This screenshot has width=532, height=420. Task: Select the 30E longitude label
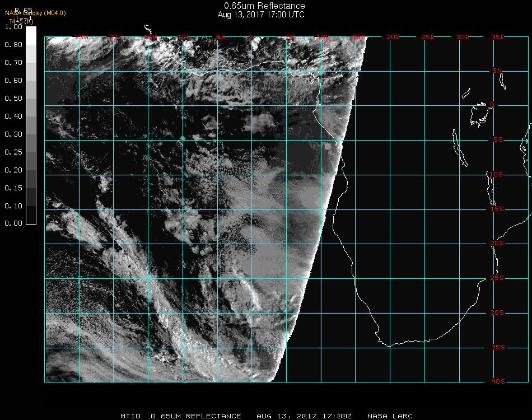463,37
